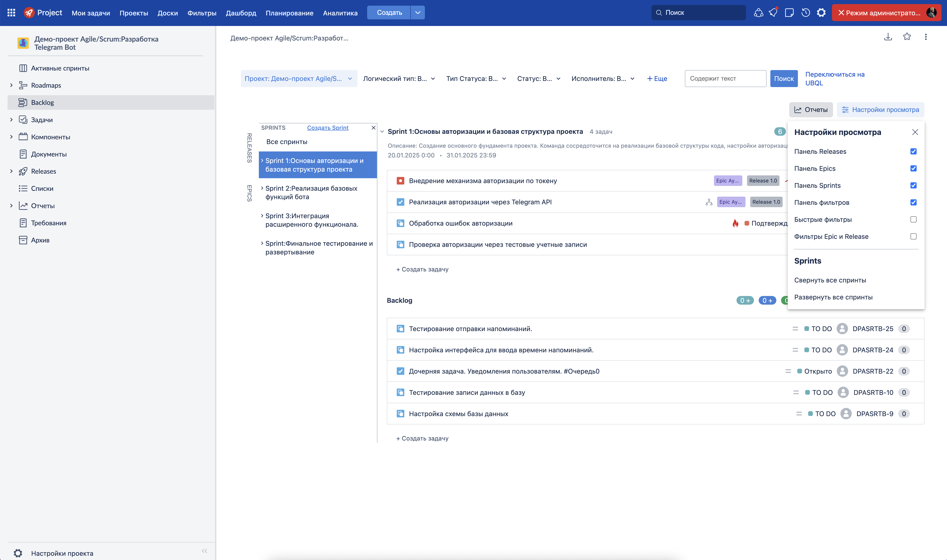Open the settings gear in top bar
Image resolution: width=947 pixels, height=560 pixels.
(x=821, y=12)
